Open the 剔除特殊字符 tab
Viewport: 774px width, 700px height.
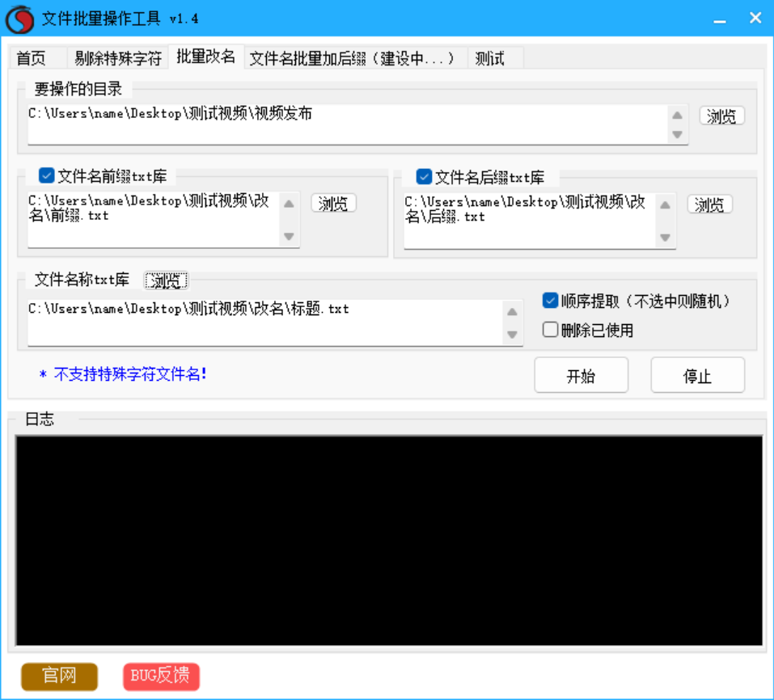(x=118, y=58)
